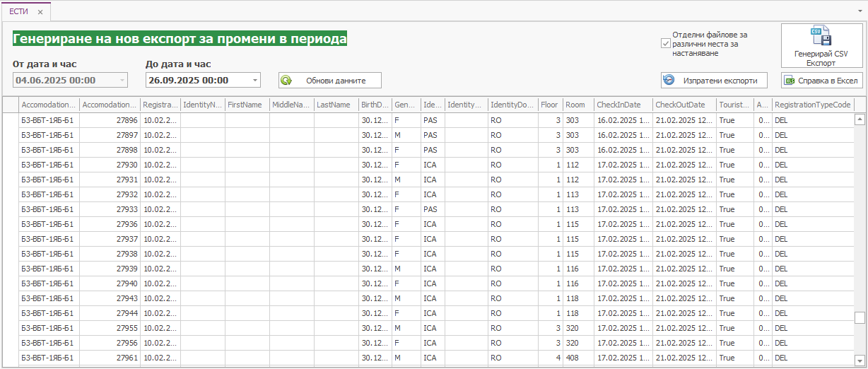The image size is (868, 369).
Task: Select the row with ID 27896
Action: [x=110, y=120]
